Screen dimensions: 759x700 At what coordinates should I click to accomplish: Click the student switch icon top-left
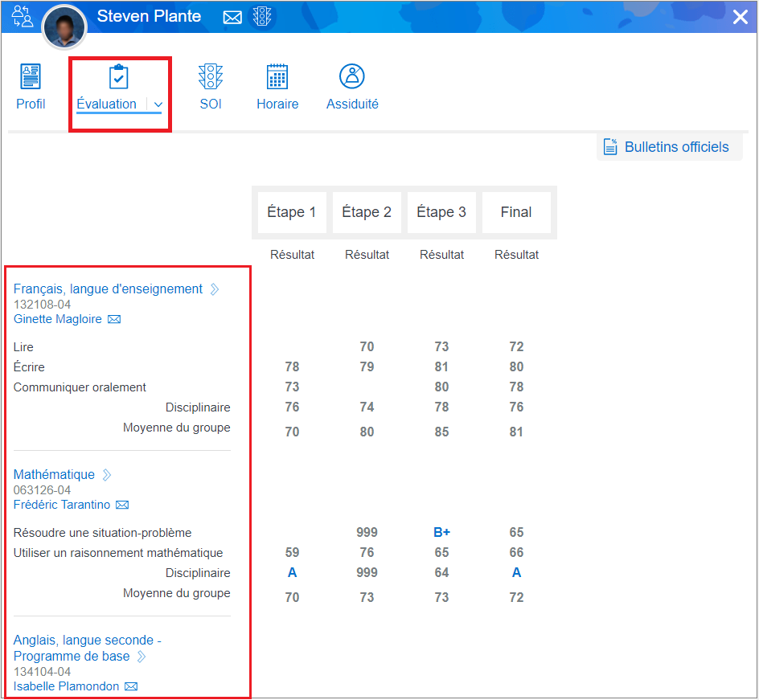[23, 16]
